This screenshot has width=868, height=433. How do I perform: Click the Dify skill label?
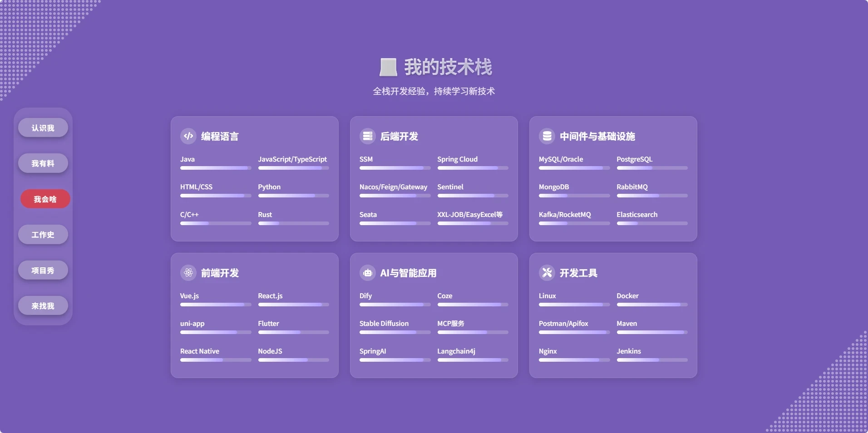(365, 296)
